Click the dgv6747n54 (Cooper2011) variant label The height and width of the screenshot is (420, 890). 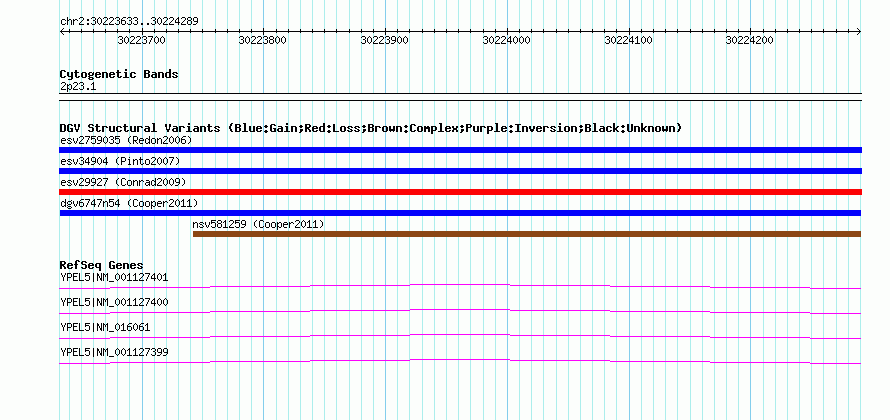pos(129,203)
